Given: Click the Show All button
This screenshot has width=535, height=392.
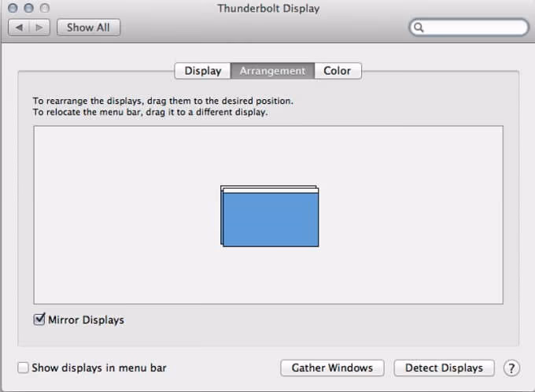Looking at the screenshot, I should tap(88, 28).
